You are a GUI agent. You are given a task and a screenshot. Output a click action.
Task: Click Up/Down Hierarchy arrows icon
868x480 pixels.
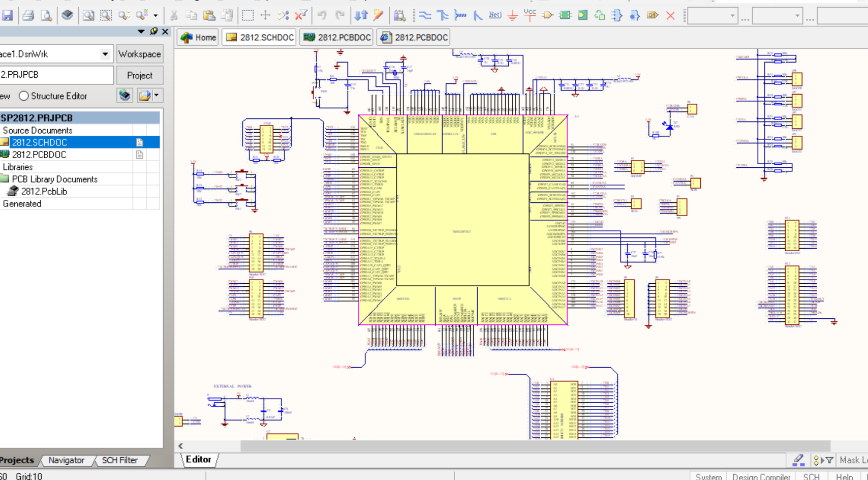click(x=361, y=15)
